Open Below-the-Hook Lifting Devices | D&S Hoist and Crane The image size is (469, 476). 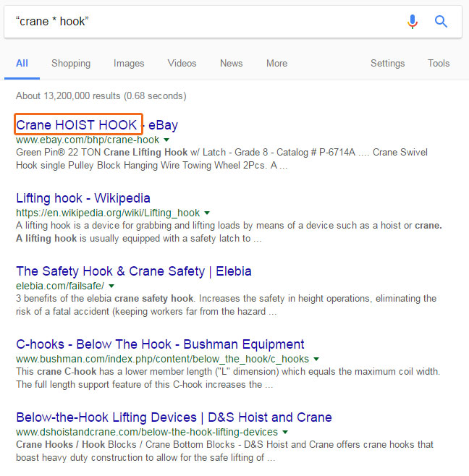point(174,417)
